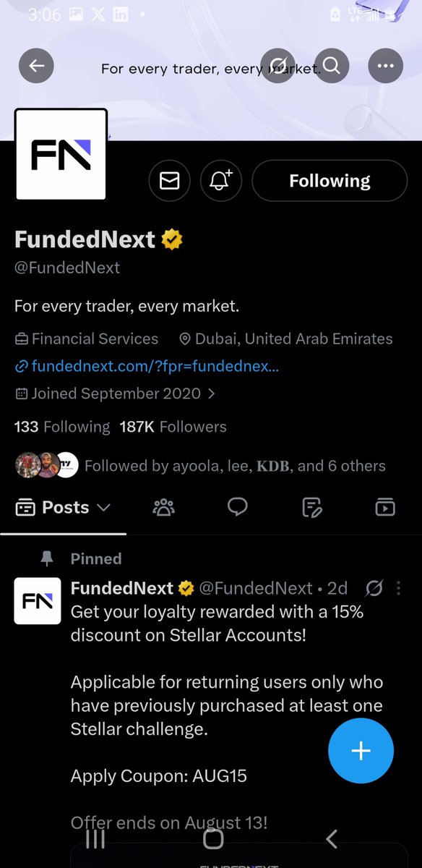Open the Grok icon in the header
The image size is (422, 868).
point(278,67)
